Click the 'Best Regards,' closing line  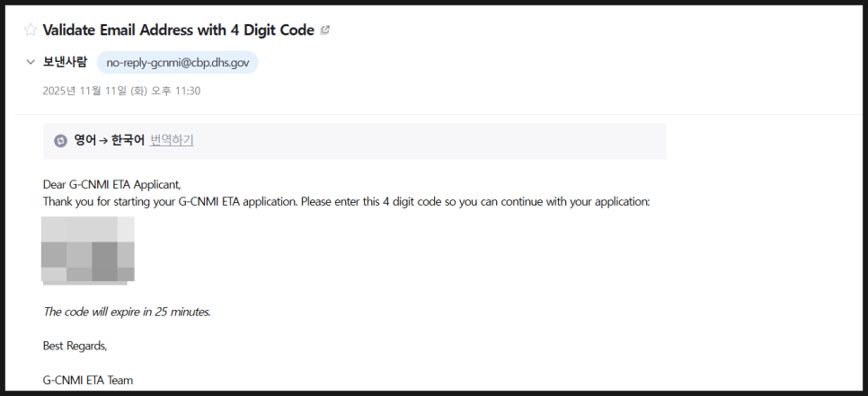(x=75, y=347)
